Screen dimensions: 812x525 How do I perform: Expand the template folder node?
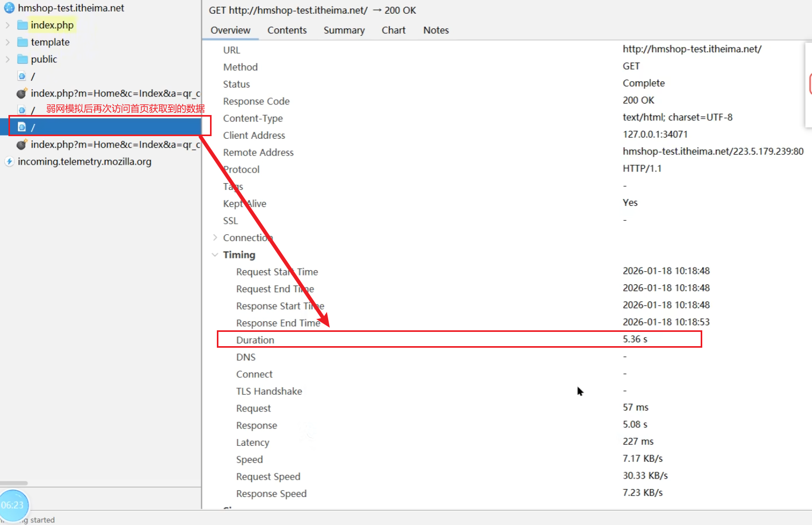point(7,42)
